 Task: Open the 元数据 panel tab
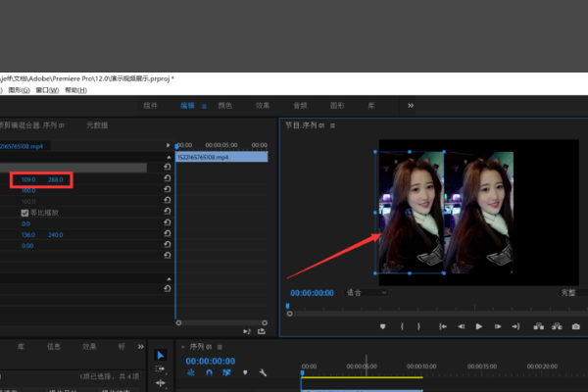pyautogui.click(x=97, y=125)
